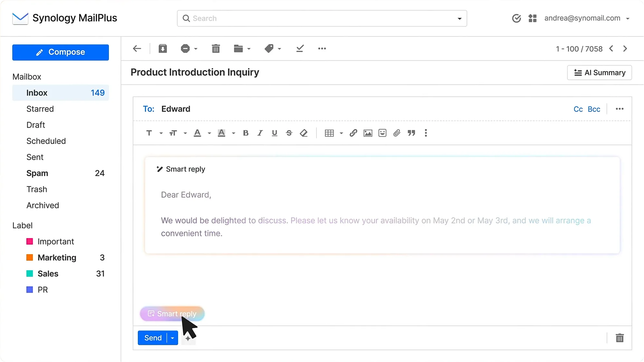The width and height of the screenshot is (644, 362).
Task: Open the Send options dropdown arrow
Action: pyautogui.click(x=173, y=338)
